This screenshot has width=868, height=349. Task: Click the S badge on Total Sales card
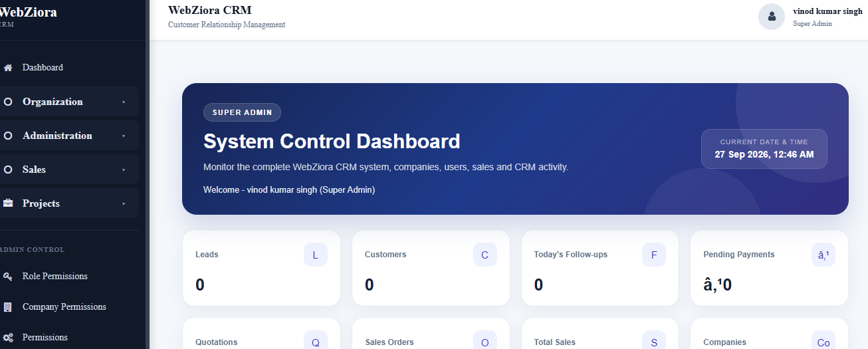[x=654, y=340]
